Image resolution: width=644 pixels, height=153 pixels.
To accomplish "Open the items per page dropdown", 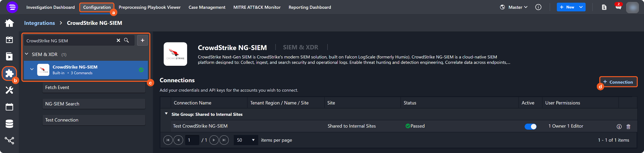I will (x=246, y=140).
